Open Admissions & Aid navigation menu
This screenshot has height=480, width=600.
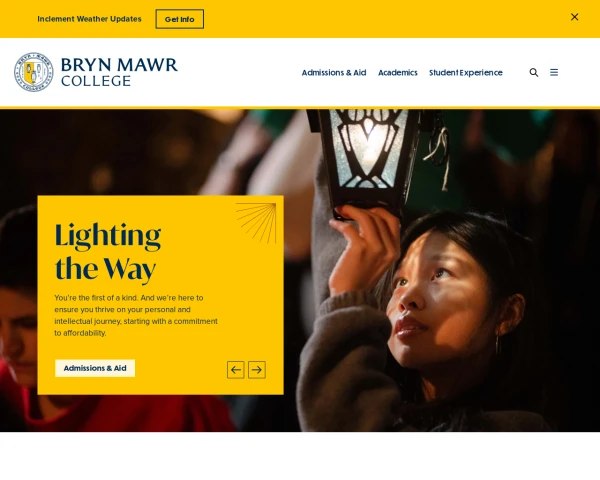[334, 72]
